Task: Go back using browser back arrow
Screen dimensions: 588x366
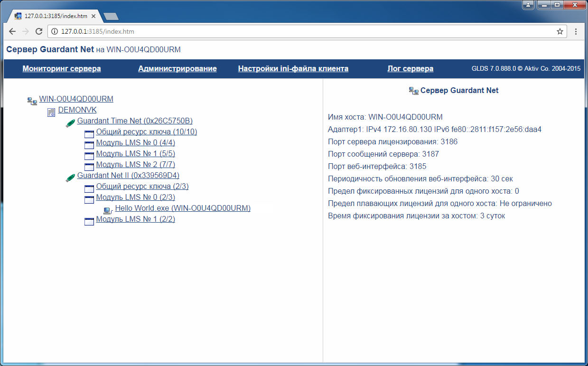Action: click(x=12, y=31)
